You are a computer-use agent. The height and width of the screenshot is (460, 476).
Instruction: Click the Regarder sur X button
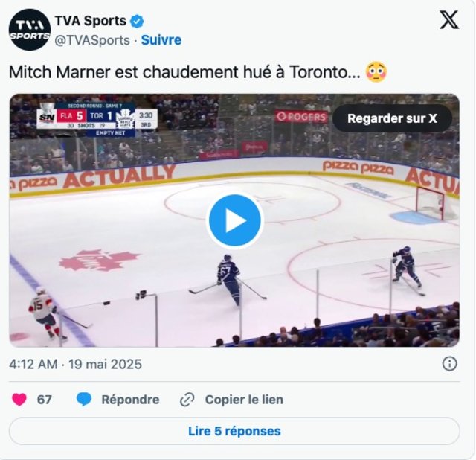(x=392, y=118)
